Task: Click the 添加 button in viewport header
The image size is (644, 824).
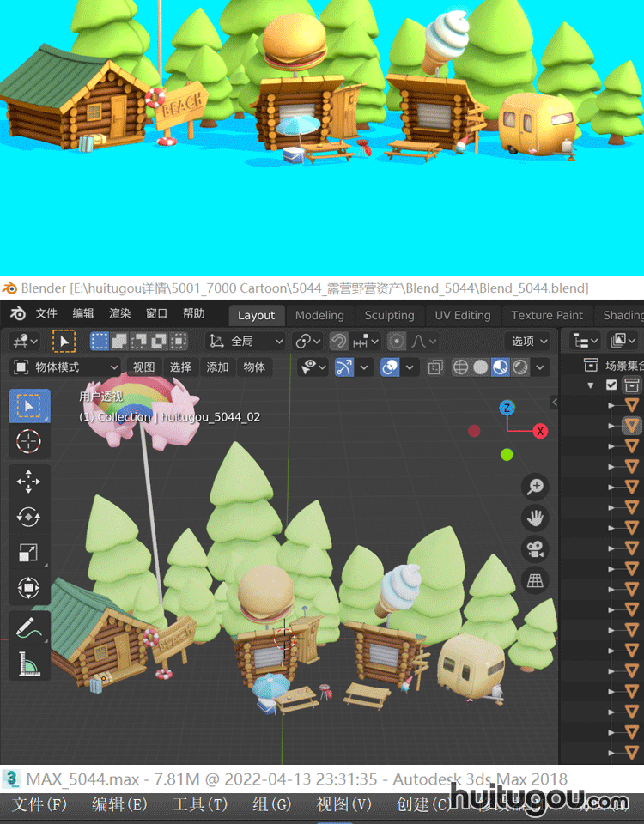Action: coord(217,367)
